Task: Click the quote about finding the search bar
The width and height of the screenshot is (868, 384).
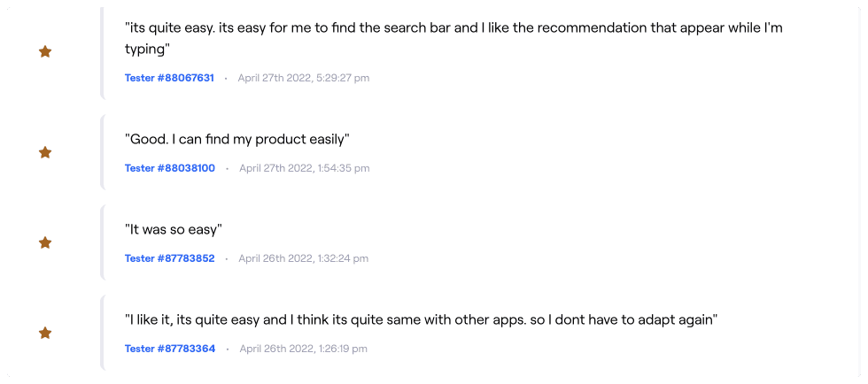Action: coord(453,38)
